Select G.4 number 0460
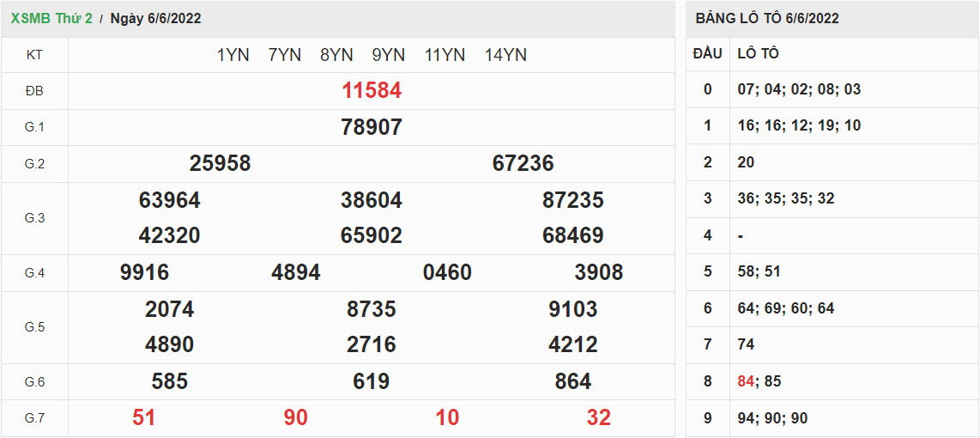The width and height of the screenshot is (980, 438). pyautogui.click(x=447, y=273)
